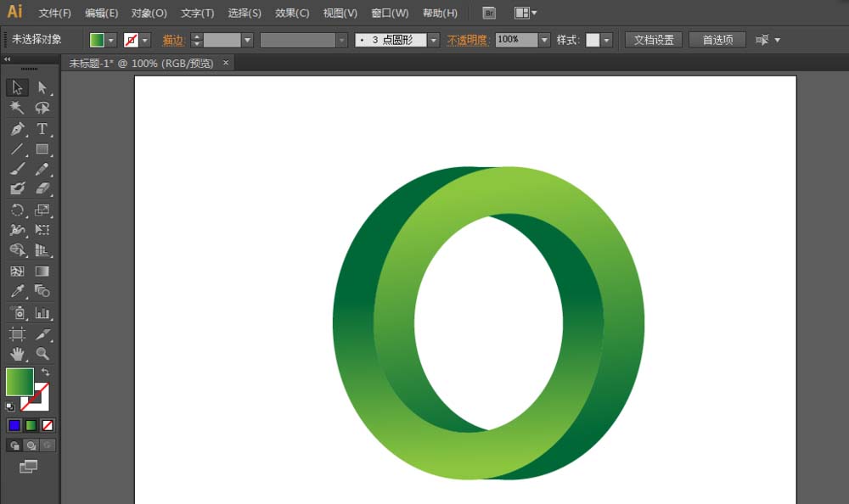Select the Pen tool
The width and height of the screenshot is (849, 504).
17,129
